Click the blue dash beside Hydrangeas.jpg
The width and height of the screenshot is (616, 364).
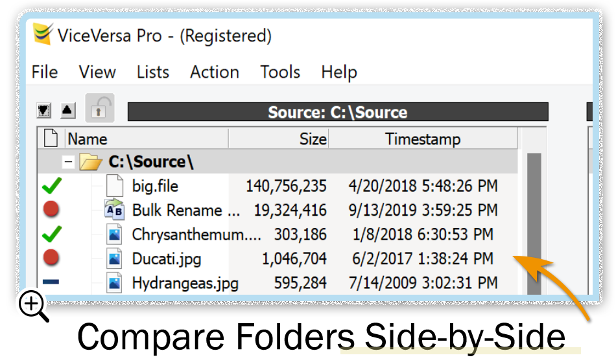pos(51,282)
